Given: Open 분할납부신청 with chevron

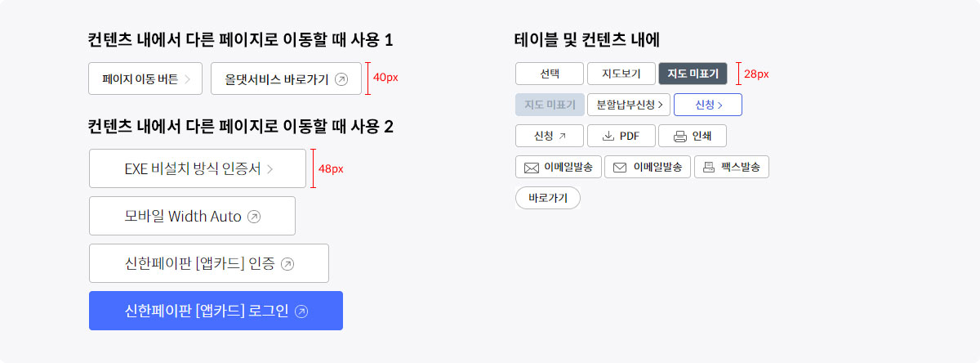Looking at the screenshot, I should 629,105.
